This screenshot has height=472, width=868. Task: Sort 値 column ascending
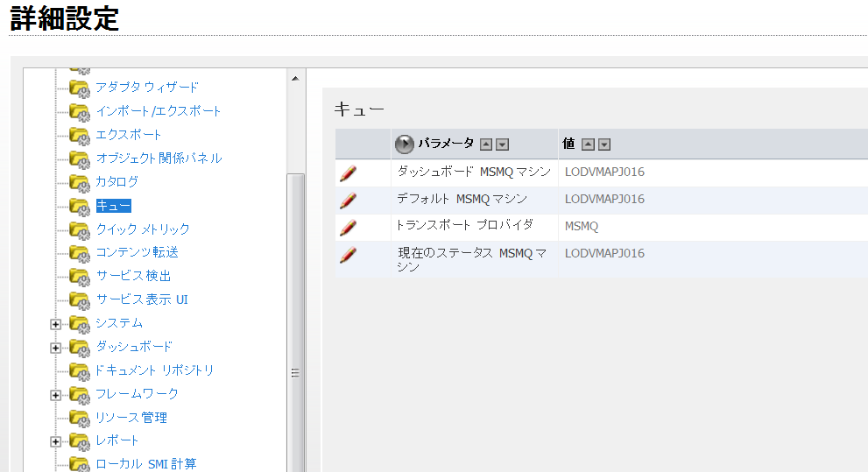pos(588,144)
